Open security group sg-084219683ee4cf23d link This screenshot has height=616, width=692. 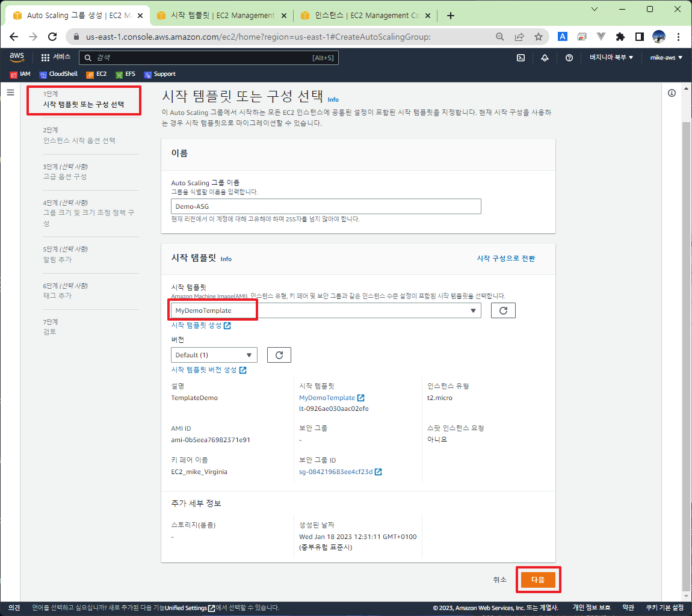(x=340, y=472)
